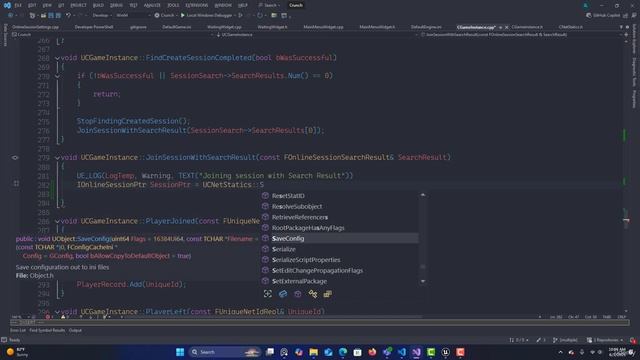
Task: Collapse the PlayerJoined function
Action: click(57, 221)
